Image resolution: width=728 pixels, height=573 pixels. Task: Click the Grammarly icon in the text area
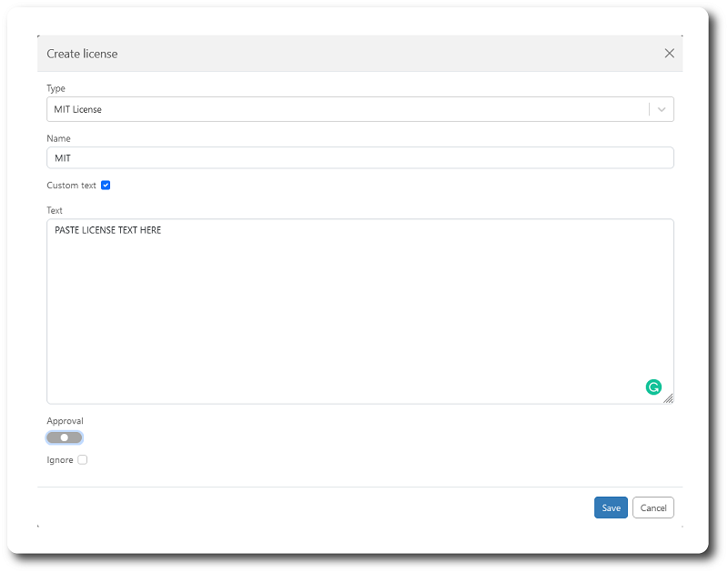[x=653, y=387]
